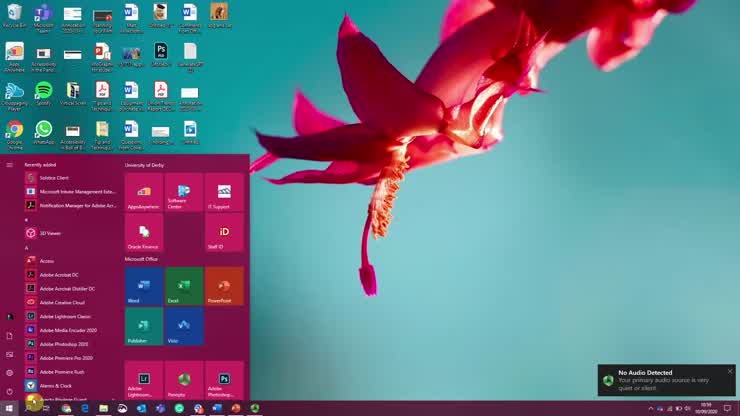Open the Recycle Bin on desktop
Viewport: 740px width, 416px height.
(x=14, y=15)
